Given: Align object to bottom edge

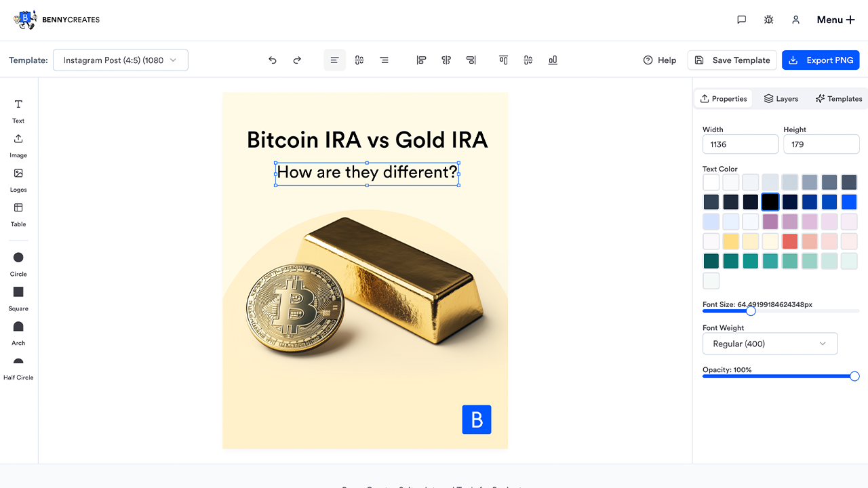Looking at the screenshot, I should coord(553,60).
